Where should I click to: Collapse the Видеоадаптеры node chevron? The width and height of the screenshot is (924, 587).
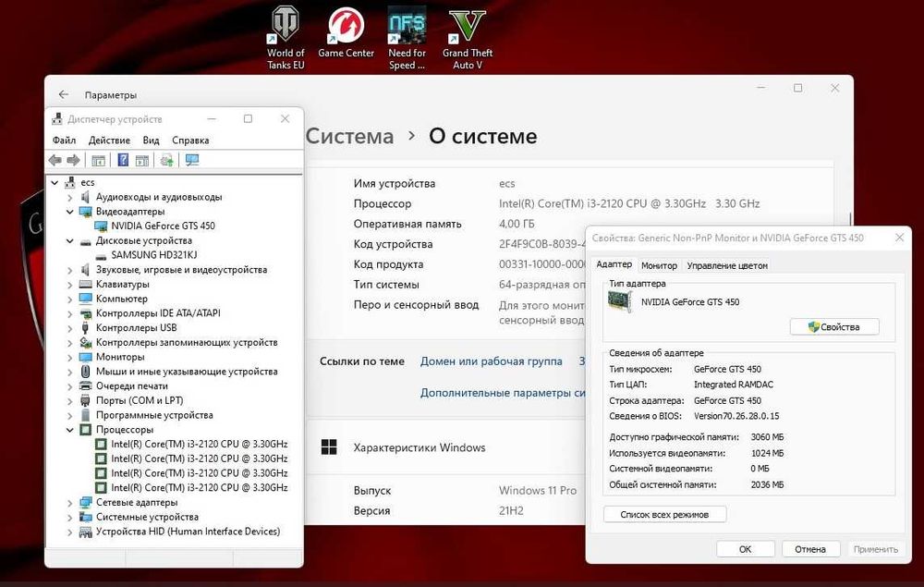pyautogui.click(x=69, y=212)
